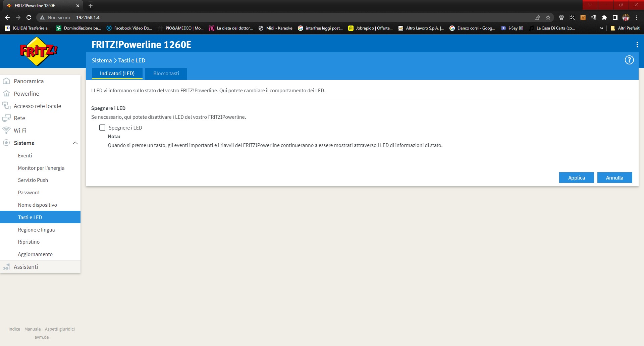Open the i-Say [0] bookmark
The image size is (644, 346).
[x=512, y=28]
